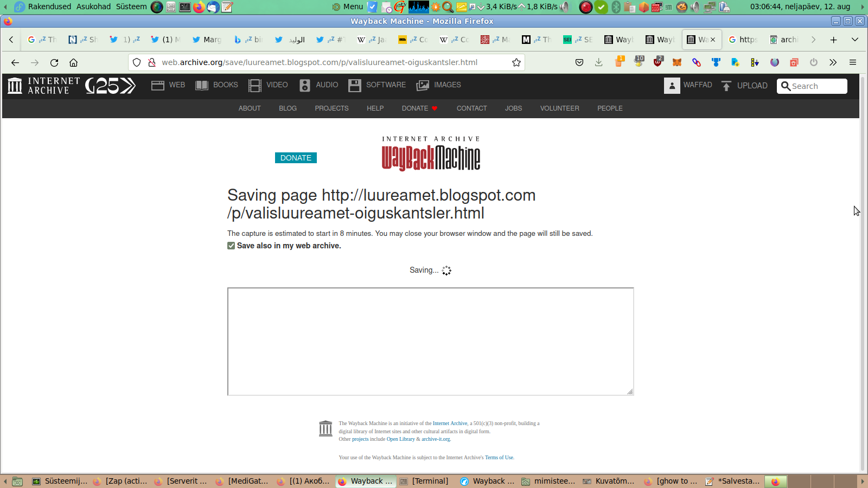Open the red tab-trash extension icon
The image size is (868, 488).
click(x=794, y=62)
